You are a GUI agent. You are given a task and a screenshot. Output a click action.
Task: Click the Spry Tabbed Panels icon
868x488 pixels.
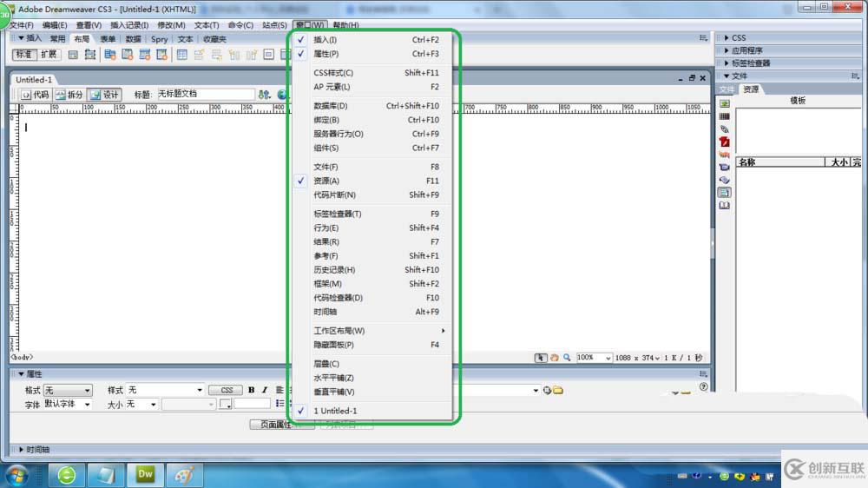128,55
